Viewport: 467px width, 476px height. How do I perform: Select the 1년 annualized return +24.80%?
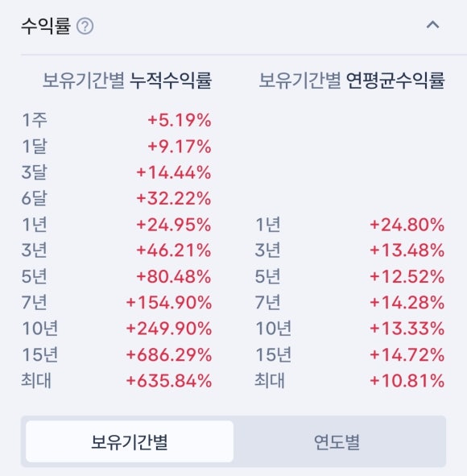tap(407, 225)
